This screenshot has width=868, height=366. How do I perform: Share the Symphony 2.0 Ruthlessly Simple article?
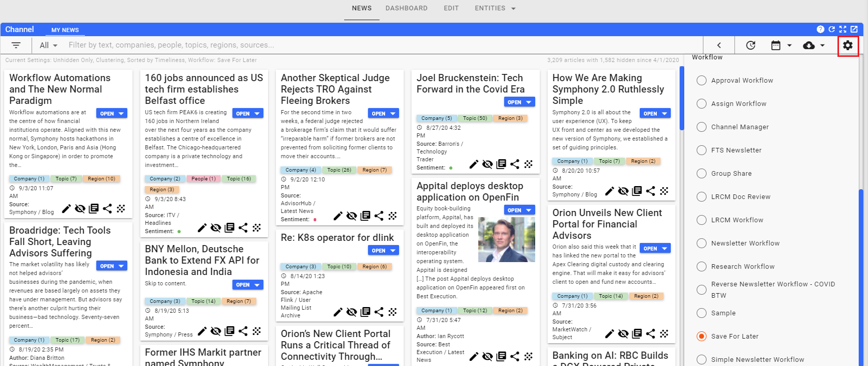pos(651,191)
